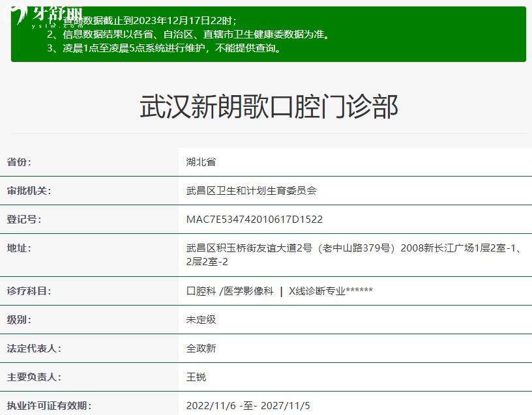Screen dimensions: 532x415
Task: Select the 登记号 row label
Action: 23,220
